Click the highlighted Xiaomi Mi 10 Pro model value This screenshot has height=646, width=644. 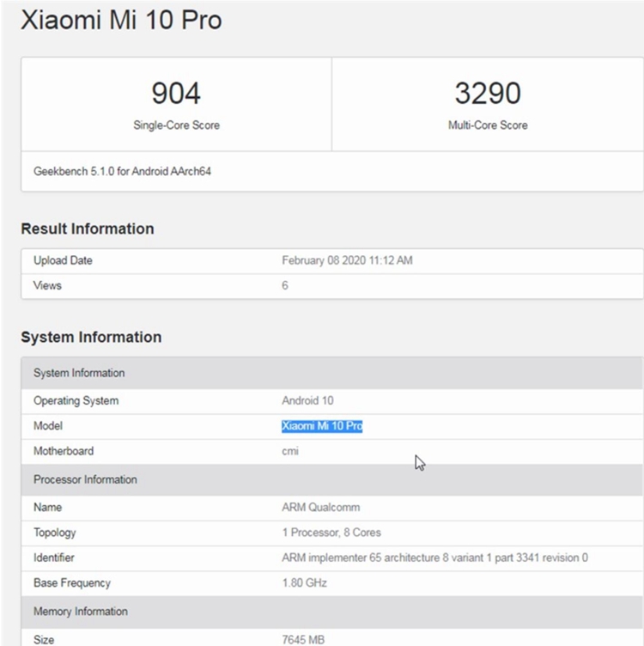[322, 425]
